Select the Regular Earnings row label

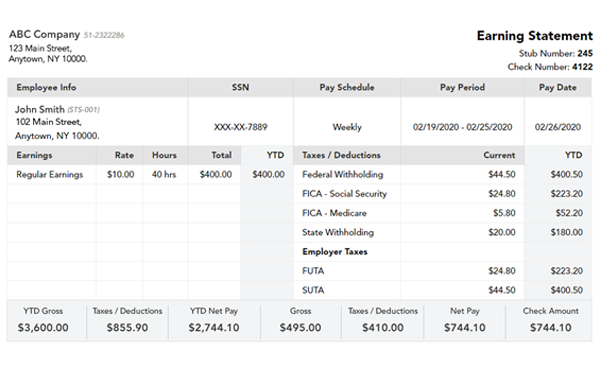pos(49,175)
